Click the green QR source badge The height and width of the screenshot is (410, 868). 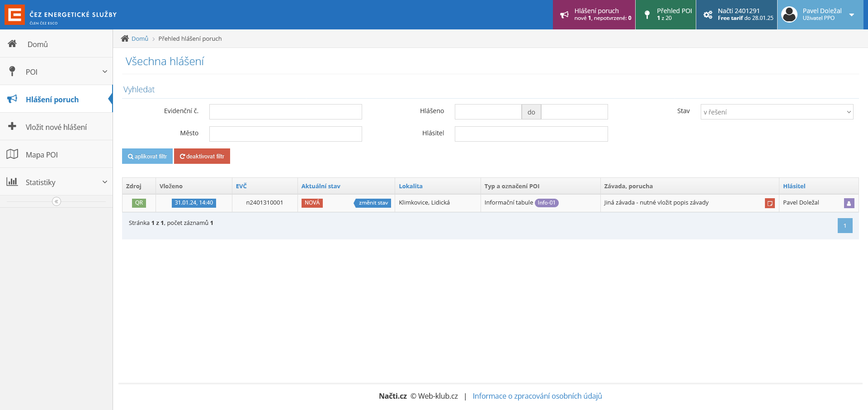139,203
